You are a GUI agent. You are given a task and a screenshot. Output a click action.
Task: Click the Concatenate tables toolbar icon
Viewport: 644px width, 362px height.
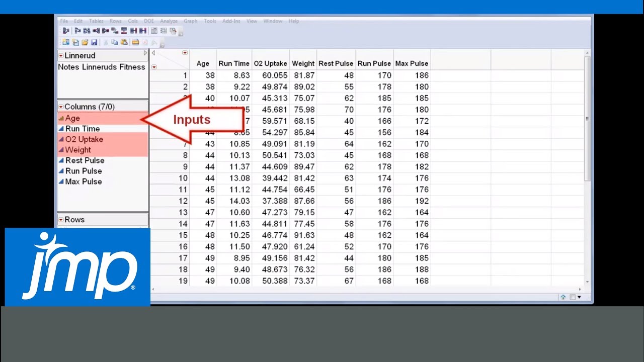[124, 31]
